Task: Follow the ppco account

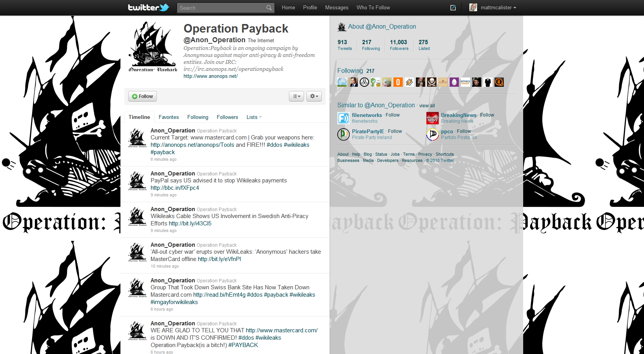Action: [464, 131]
